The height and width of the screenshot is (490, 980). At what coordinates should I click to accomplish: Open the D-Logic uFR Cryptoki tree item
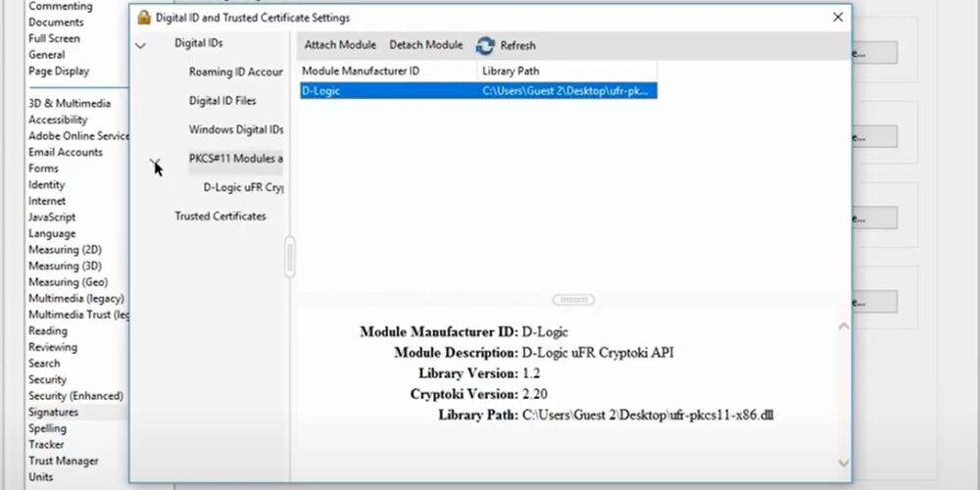click(243, 187)
